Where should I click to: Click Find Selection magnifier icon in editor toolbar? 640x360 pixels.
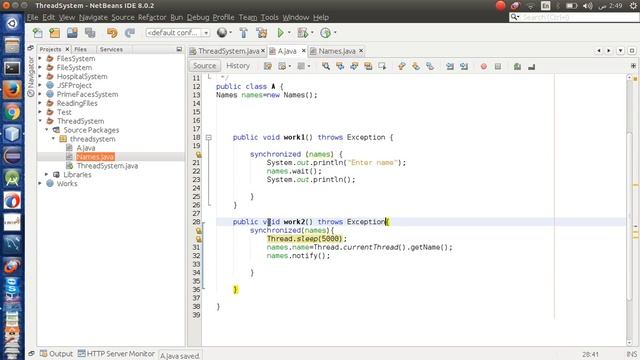tap(326, 66)
